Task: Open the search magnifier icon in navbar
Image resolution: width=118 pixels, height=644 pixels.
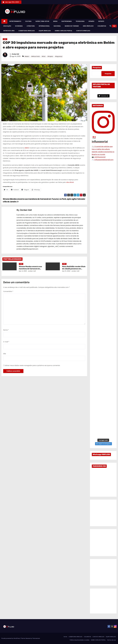Action: (110, 26)
